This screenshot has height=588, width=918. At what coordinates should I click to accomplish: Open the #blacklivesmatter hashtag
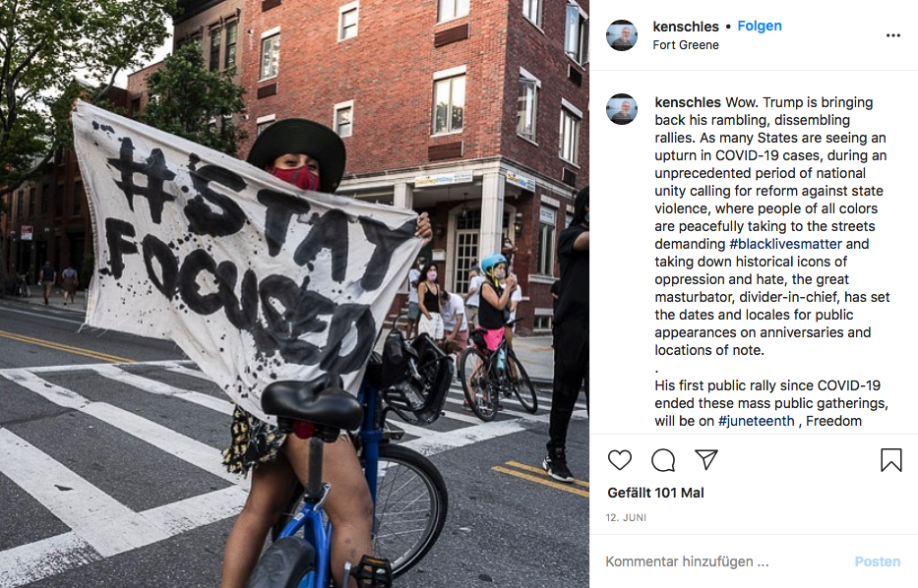[x=785, y=244]
